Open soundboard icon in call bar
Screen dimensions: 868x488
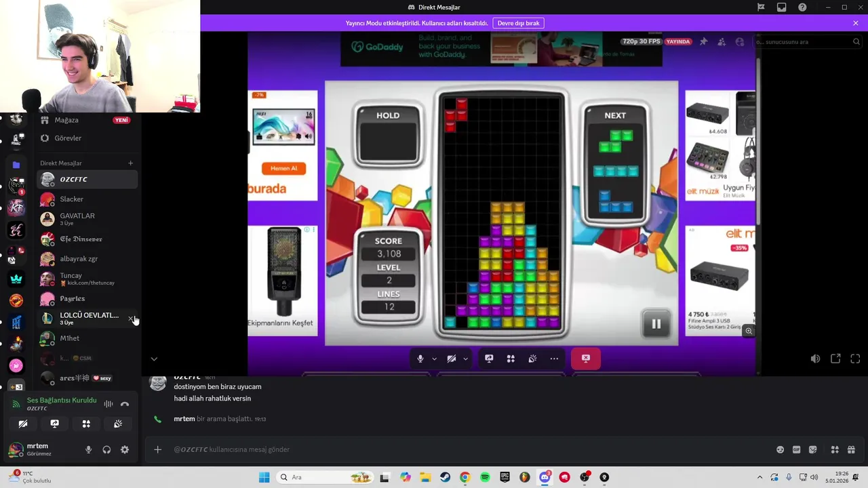(532, 359)
